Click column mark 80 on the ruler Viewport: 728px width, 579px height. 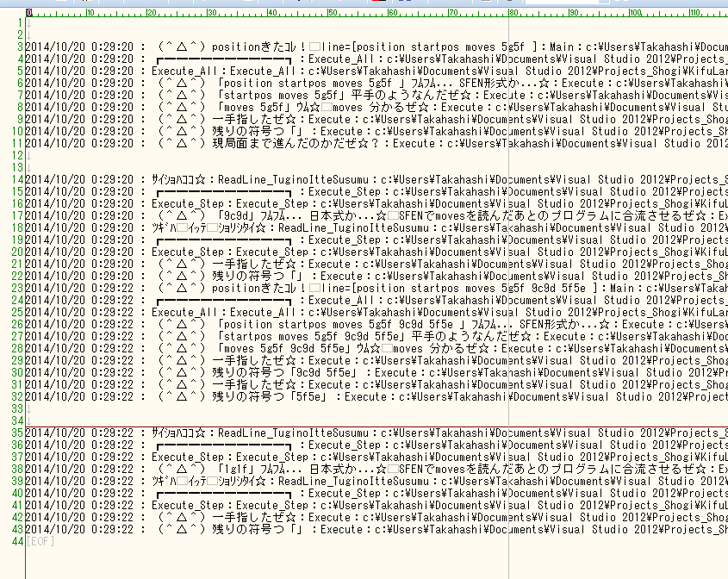pos(513,13)
